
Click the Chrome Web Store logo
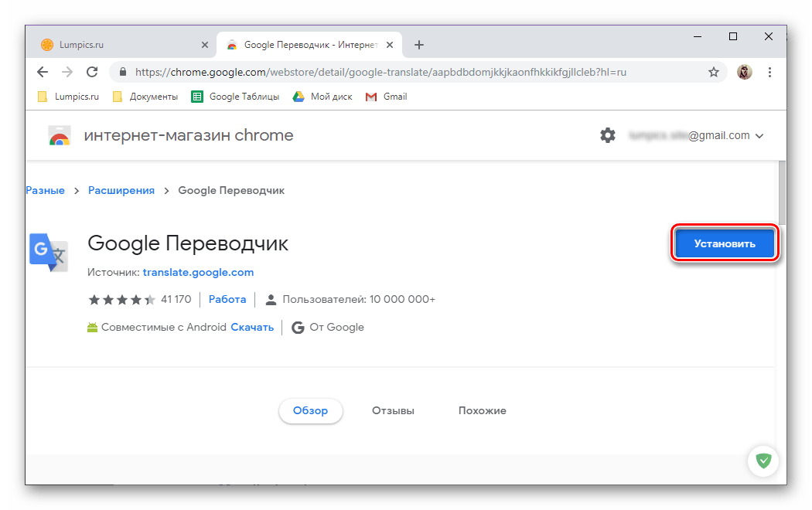tap(60, 135)
